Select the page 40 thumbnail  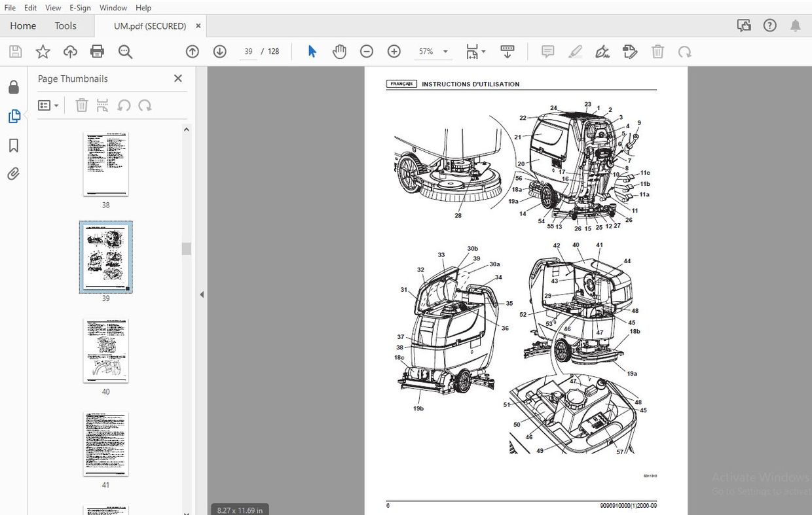[x=105, y=351]
